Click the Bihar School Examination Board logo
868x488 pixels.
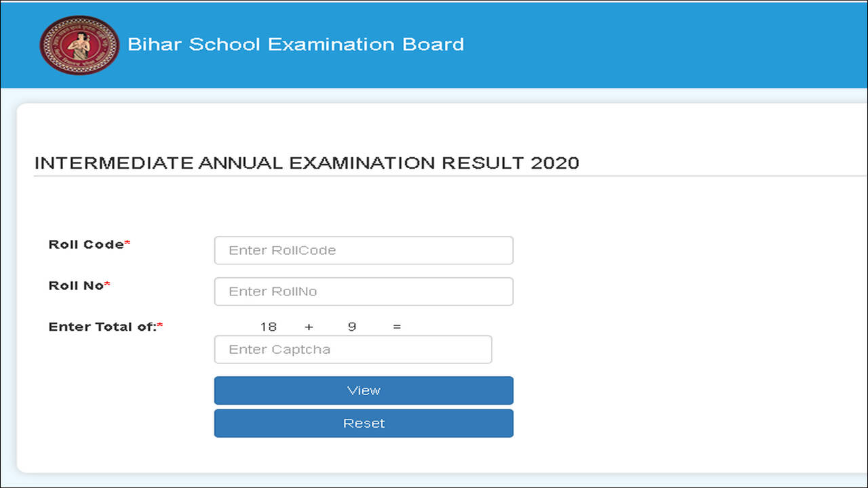click(x=79, y=45)
